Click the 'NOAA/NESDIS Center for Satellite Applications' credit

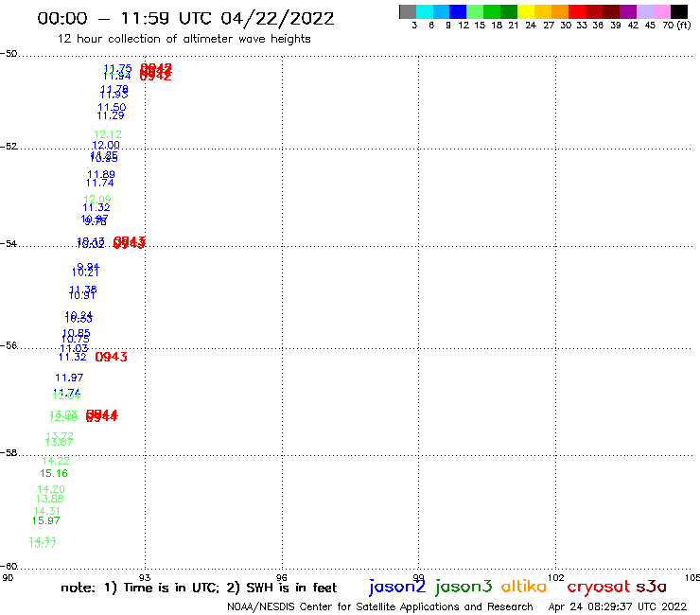380,606
